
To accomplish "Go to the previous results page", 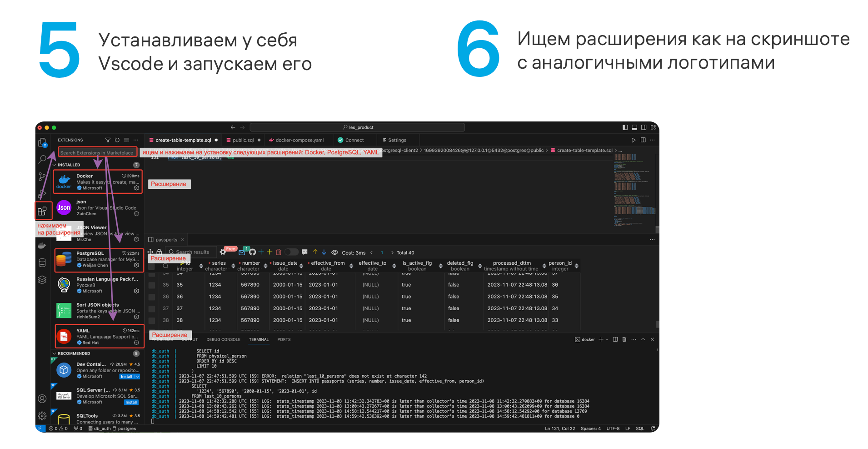I will (x=371, y=252).
